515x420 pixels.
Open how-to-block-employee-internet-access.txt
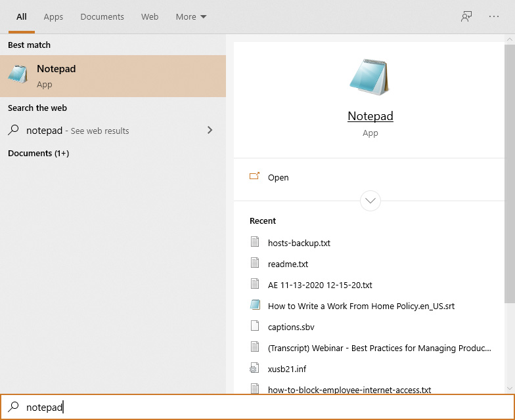(x=349, y=390)
